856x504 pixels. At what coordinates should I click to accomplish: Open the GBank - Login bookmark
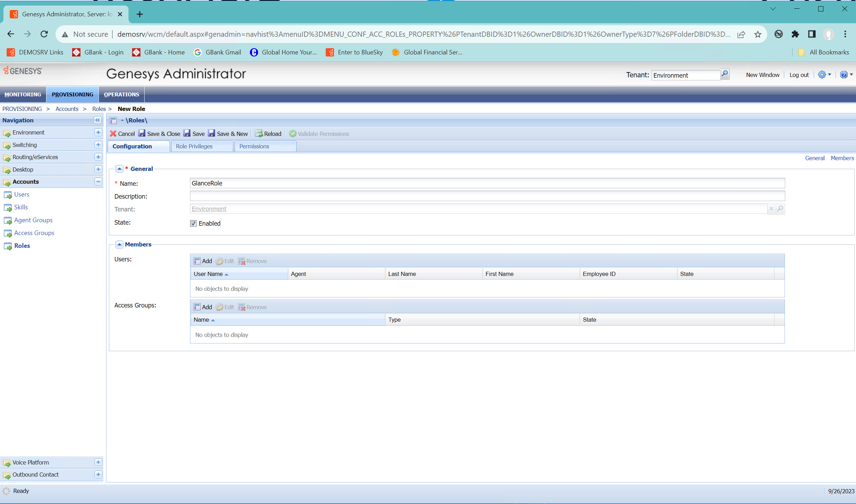tap(98, 52)
